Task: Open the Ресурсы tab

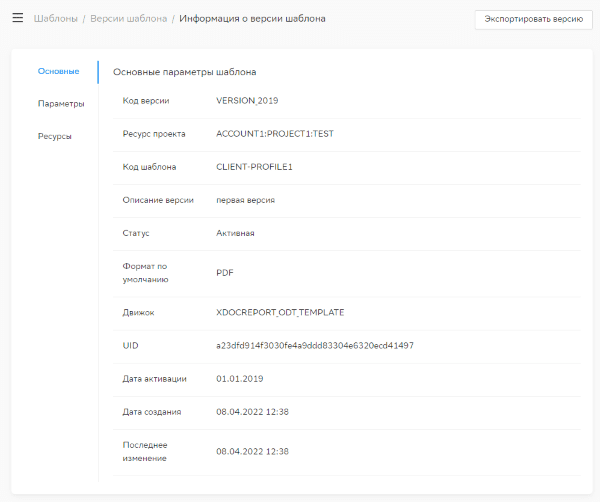Action: (x=55, y=137)
